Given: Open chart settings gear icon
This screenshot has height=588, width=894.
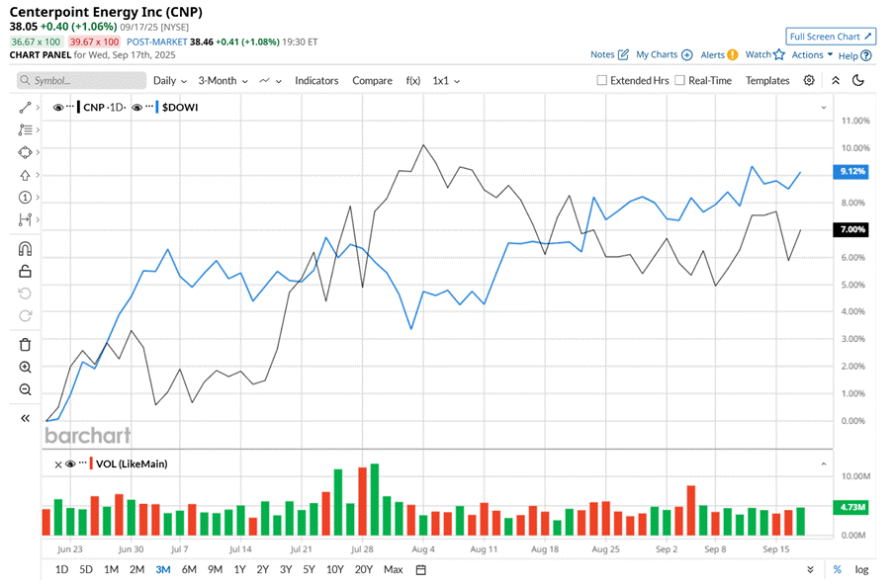Looking at the screenshot, I should tap(809, 80).
